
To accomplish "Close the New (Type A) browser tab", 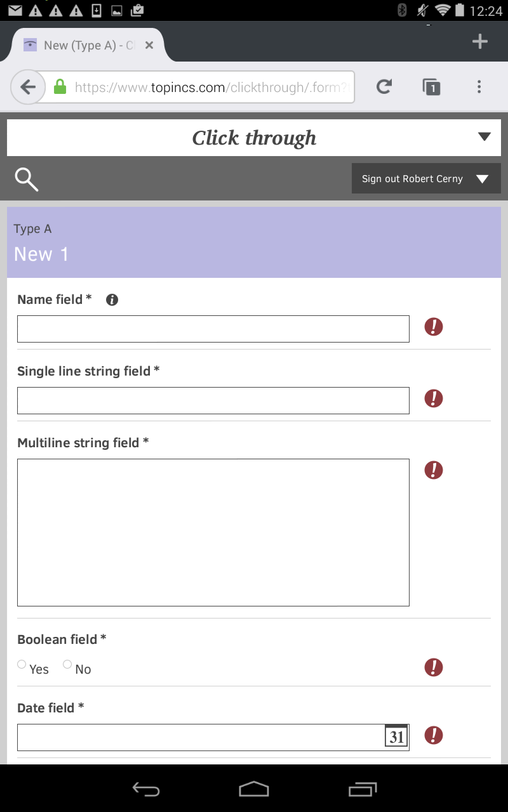I will click(x=149, y=46).
